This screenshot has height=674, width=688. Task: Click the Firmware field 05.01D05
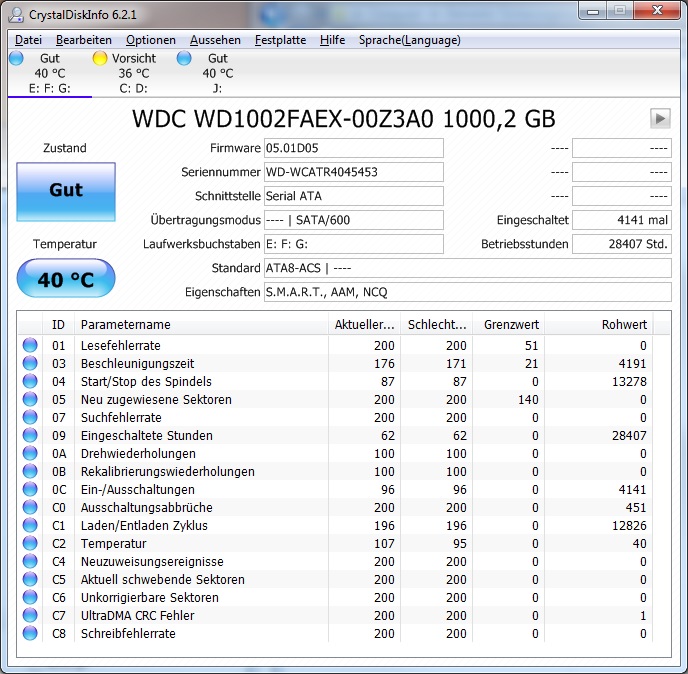(x=354, y=148)
